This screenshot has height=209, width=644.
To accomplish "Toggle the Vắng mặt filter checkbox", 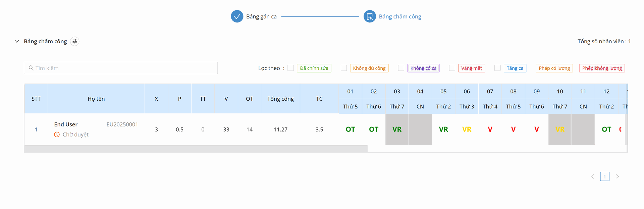I will (452, 68).
